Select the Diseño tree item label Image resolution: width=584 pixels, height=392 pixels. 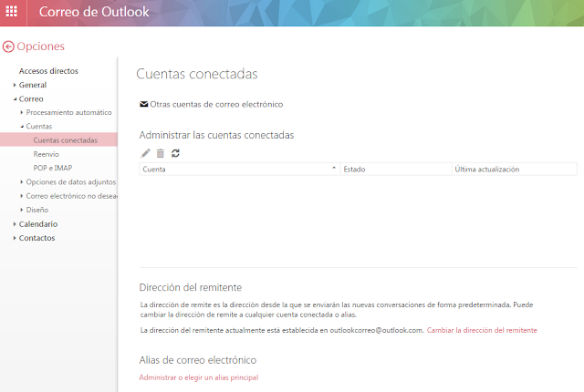click(x=37, y=210)
